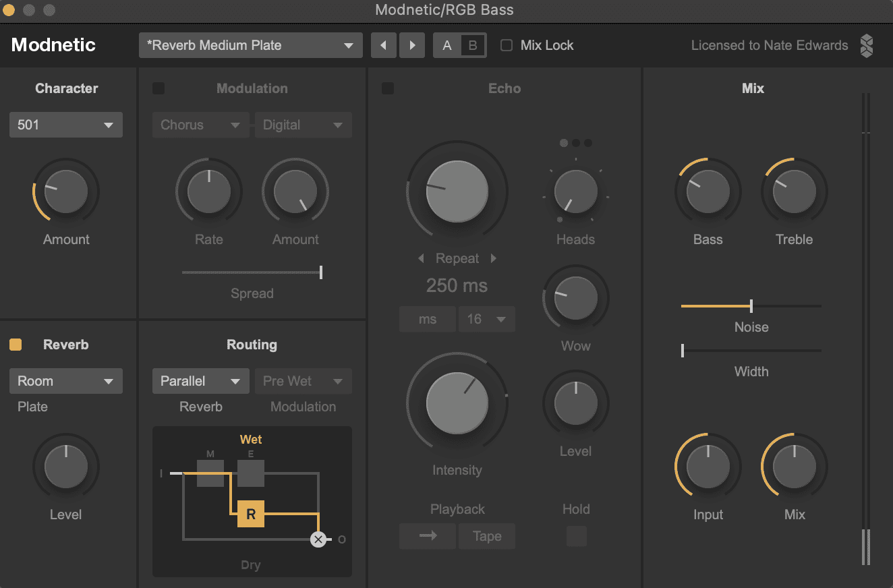Click the output level meter
The image size is (893, 588).
(866, 329)
